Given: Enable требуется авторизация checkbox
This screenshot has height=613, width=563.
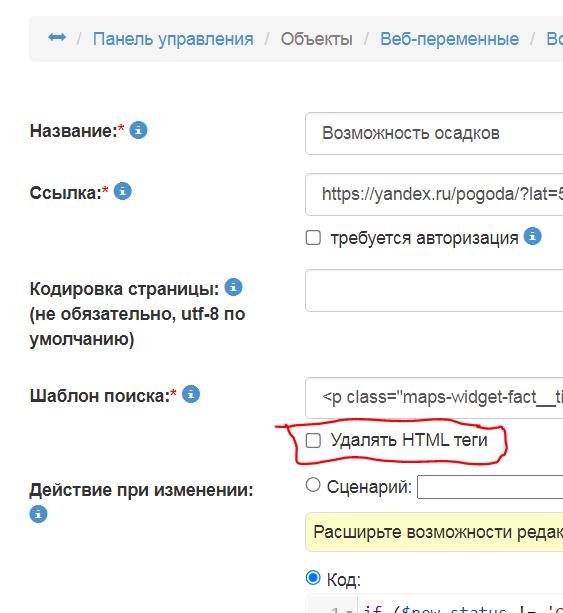Looking at the screenshot, I should (313, 238).
